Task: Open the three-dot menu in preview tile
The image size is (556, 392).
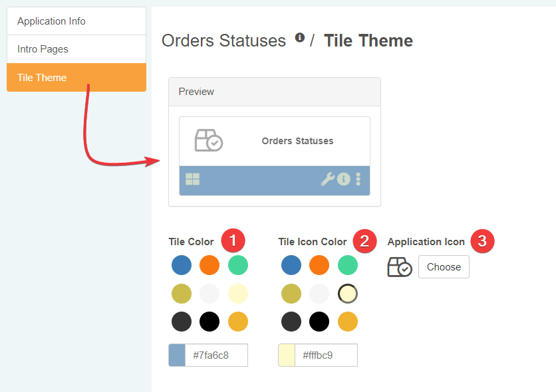Action: click(358, 179)
